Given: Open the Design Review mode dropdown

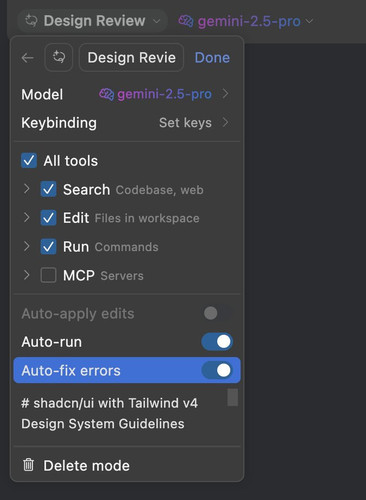Looking at the screenshot, I should 92,21.
